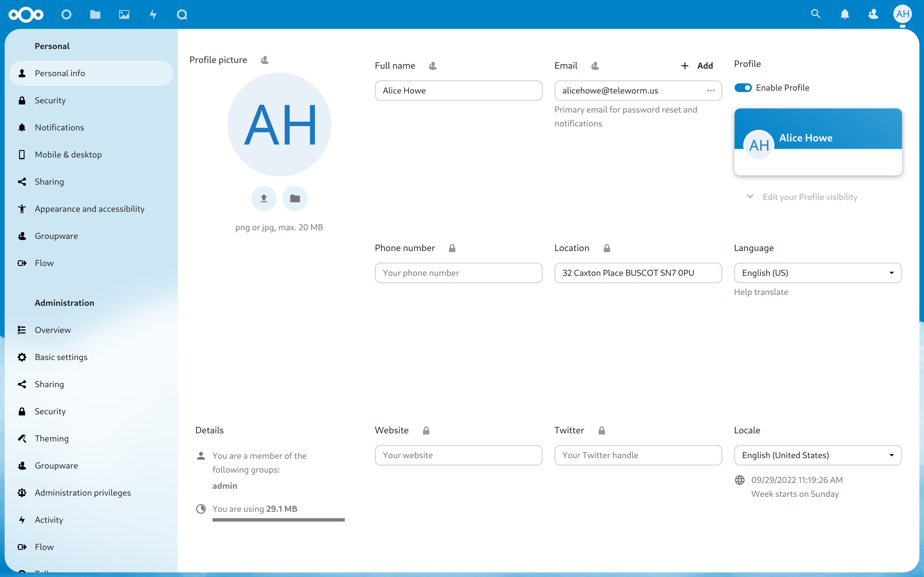Open Talk app icon in top bar

point(182,14)
